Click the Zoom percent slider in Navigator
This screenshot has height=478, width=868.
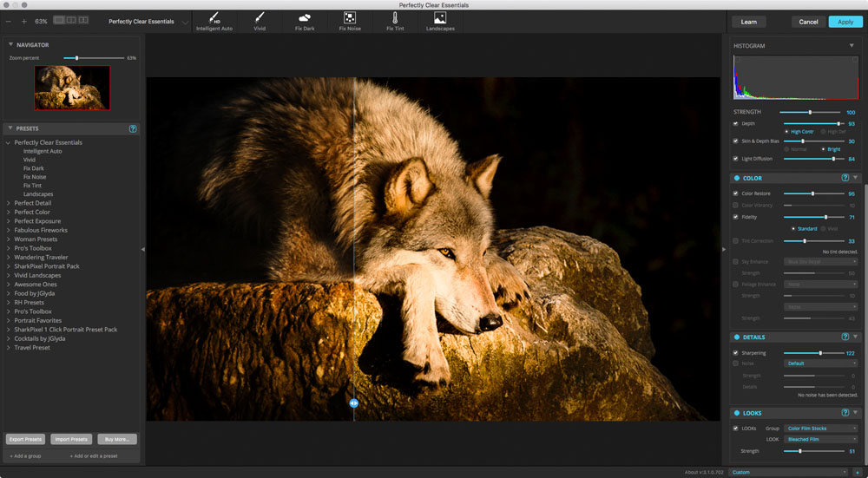(94, 57)
